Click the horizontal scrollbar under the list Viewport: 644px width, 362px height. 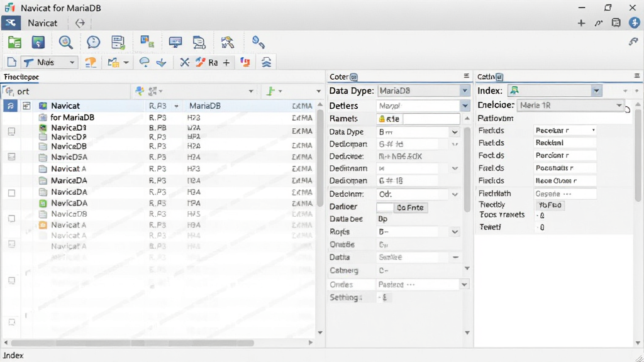tap(132, 343)
